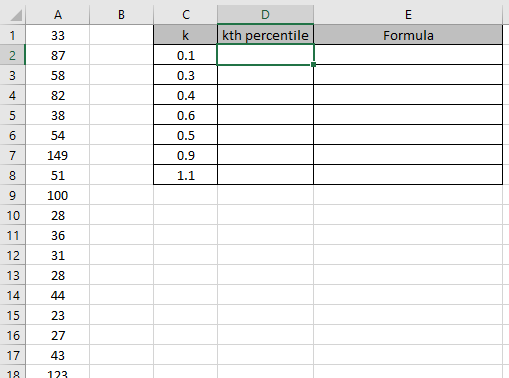Select column A header
Screen dimensions: 509x378
58,15
